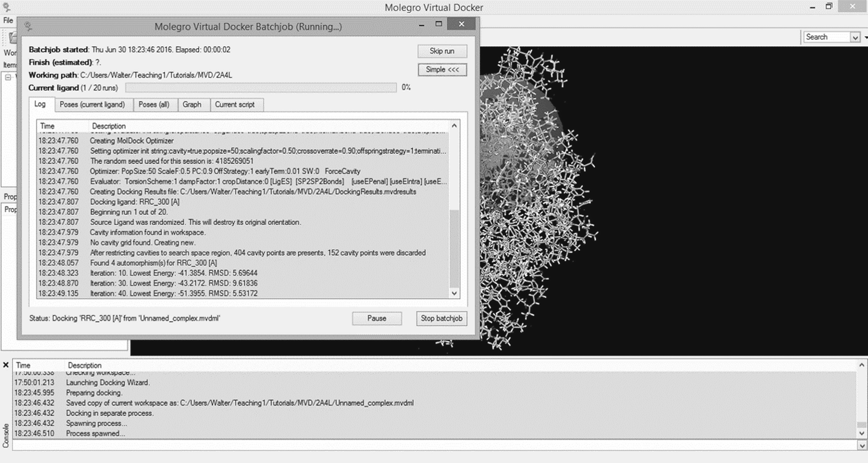This screenshot has width=868, height=463.
Task: Pause the running batchjob
Action: [x=377, y=319]
